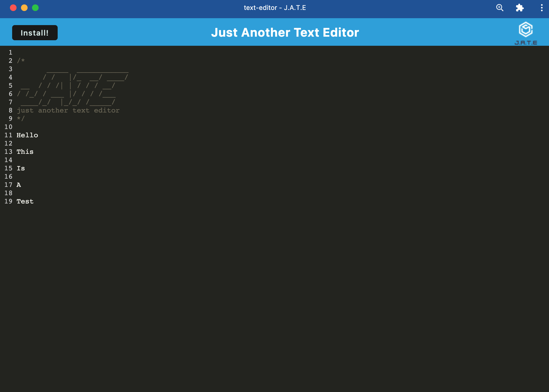
Task: Place cursor on the word This
Action: tap(25, 152)
